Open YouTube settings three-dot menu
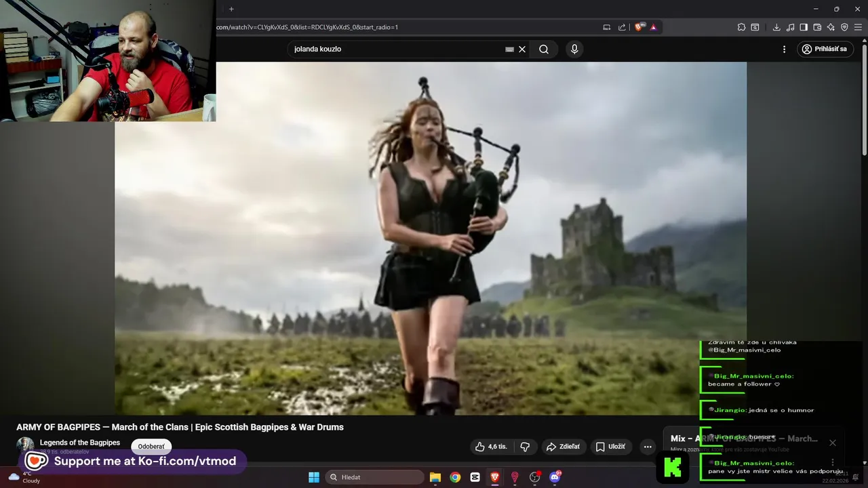The width and height of the screenshot is (868, 488). pyautogui.click(x=784, y=49)
